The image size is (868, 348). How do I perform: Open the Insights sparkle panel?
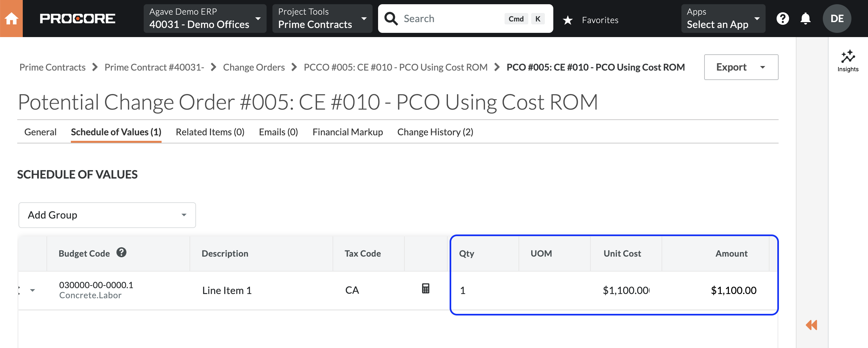[848, 61]
